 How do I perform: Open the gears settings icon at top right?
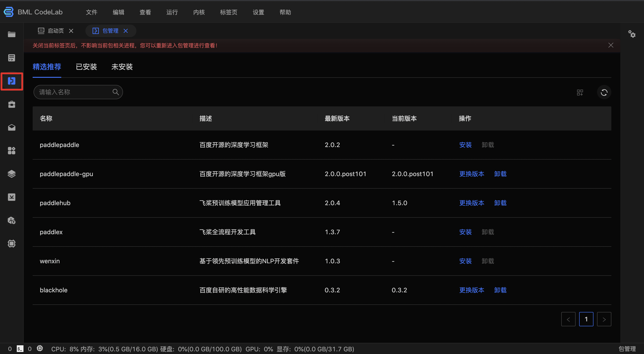632,34
